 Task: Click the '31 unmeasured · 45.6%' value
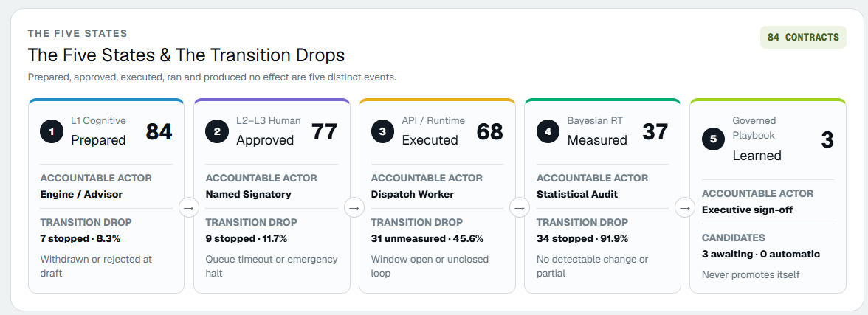427,238
